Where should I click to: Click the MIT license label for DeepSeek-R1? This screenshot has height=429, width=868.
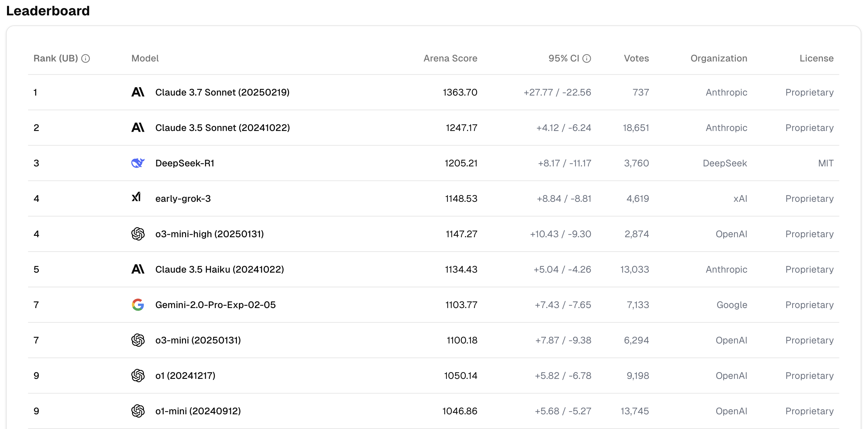pyautogui.click(x=825, y=163)
